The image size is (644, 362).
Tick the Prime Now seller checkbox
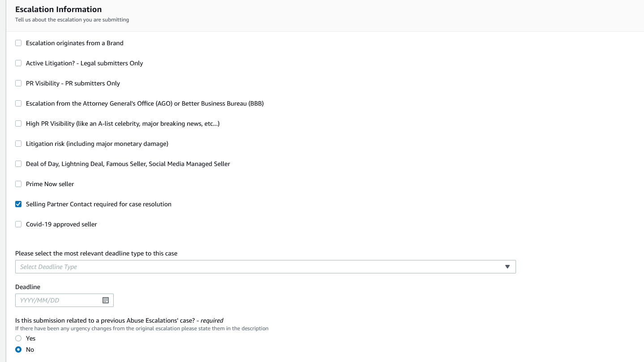pos(18,184)
